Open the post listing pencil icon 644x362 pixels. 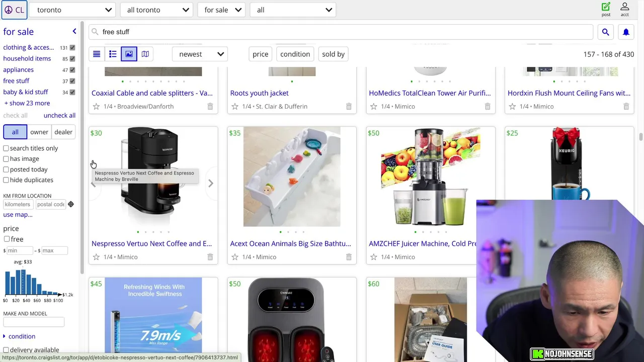click(606, 9)
